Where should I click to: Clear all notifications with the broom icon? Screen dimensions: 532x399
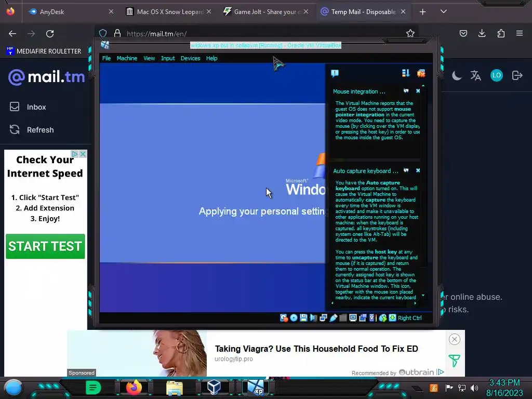tap(421, 73)
